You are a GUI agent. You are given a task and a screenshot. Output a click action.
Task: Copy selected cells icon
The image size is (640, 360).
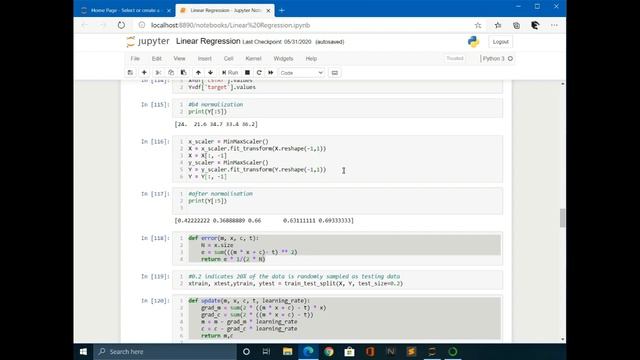click(171, 73)
